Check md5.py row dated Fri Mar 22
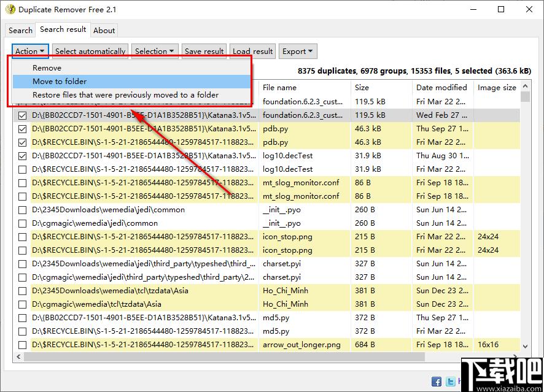544x392 pixels. 22,332
